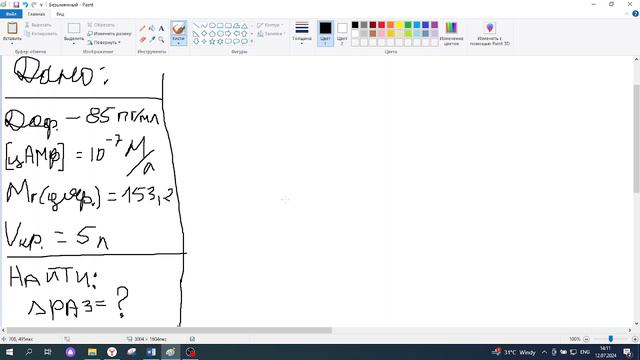Click the zoom in plus button

click(x=635, y=339)
